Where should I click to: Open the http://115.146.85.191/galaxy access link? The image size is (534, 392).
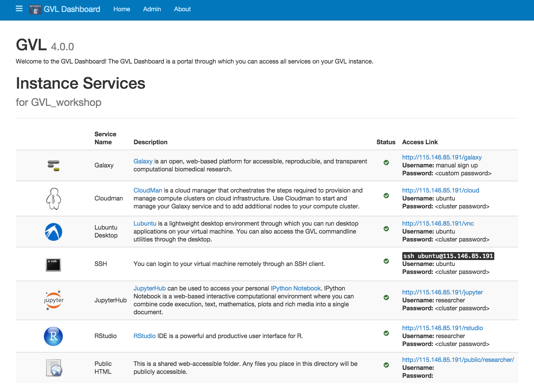coord(442,157)
